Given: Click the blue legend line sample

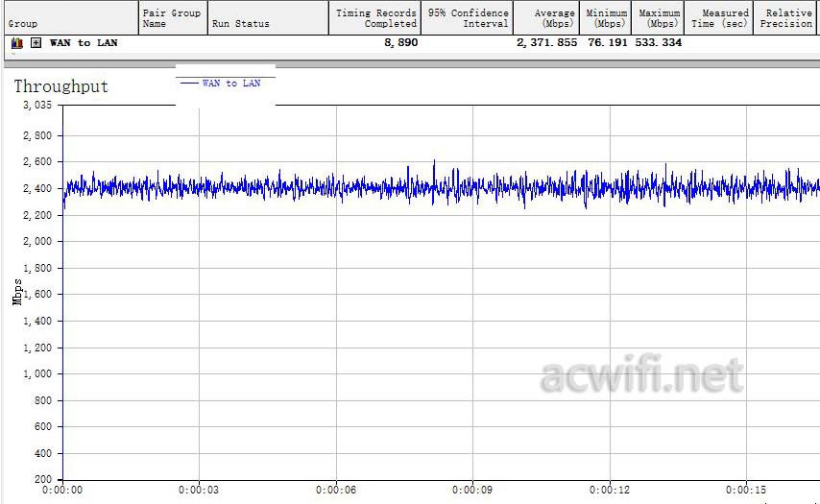Looking at the screenshot, I should [189, 84].
